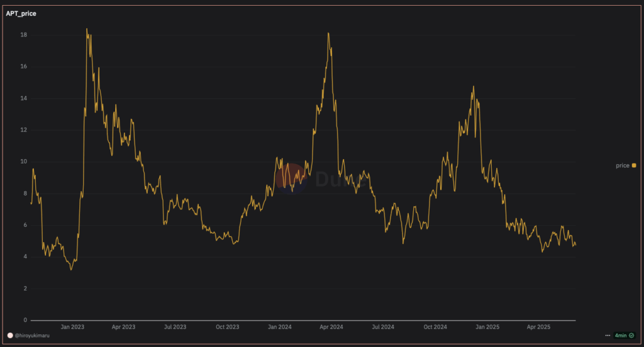The width and height of the screenshot is (644, 347).
Task: Click the 2 y-axis value
Action: pyautogui.click(x=25, y=289)
